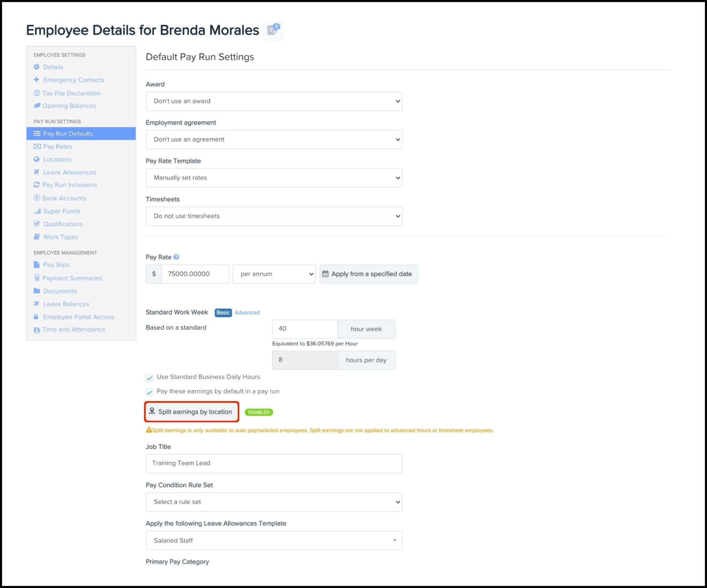Viewport: 707px width, 588px height.
Task: Click the Job Title input field
Action: pos(274,463)
